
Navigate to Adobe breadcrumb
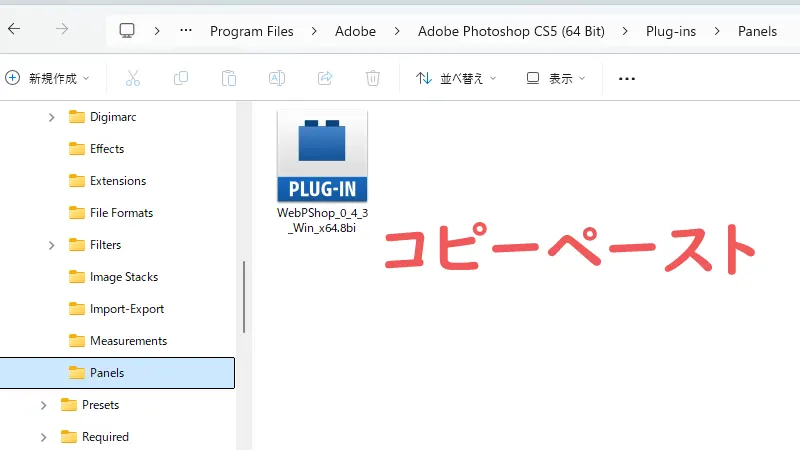[x=355, y=31]
